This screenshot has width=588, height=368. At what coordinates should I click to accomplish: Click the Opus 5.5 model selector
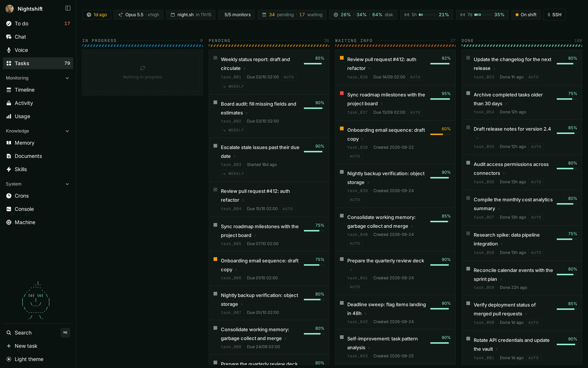tap(139, 15)
